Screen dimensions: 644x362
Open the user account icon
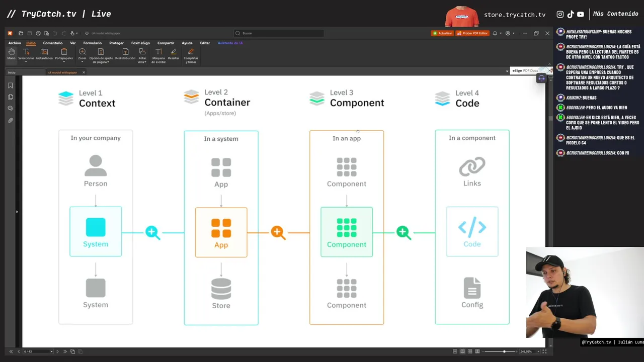click(508, 33)
